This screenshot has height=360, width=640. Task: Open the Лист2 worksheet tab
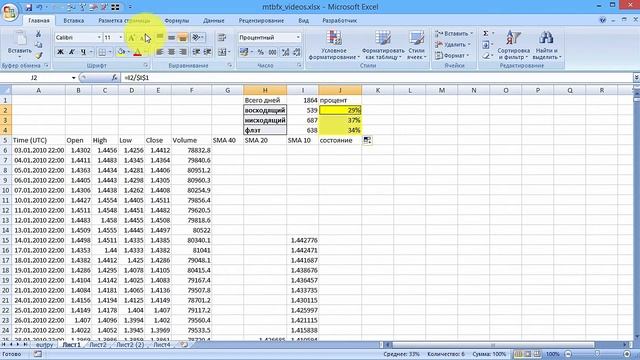click(98, 344)
